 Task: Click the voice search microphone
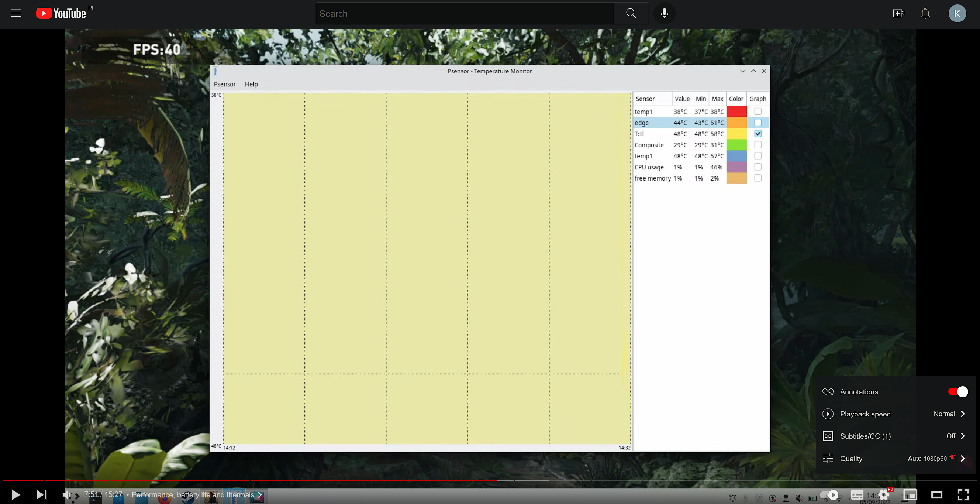(664, 13)
